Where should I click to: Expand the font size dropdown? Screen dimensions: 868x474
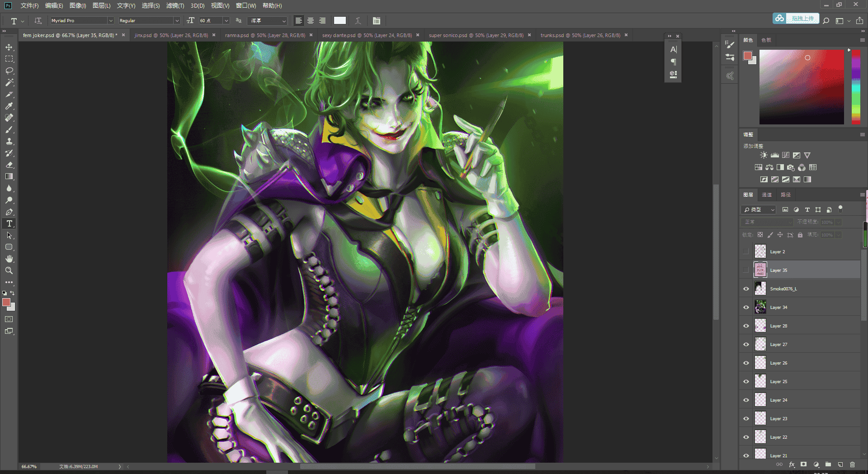(x=226, y=20)
